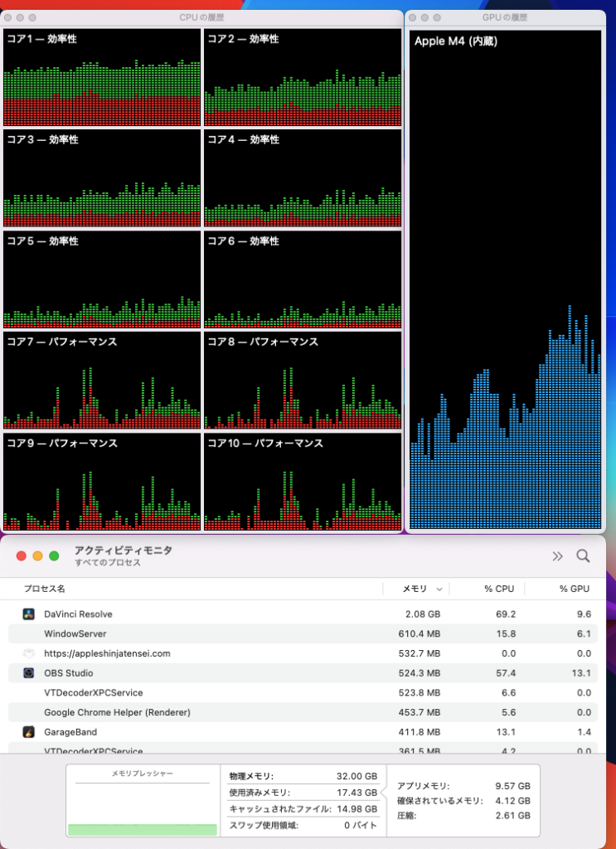Click the 確保されているメモリ 4.12 GB value
The width and height of the screenshot is (616, 849).
tap(512, 800)
